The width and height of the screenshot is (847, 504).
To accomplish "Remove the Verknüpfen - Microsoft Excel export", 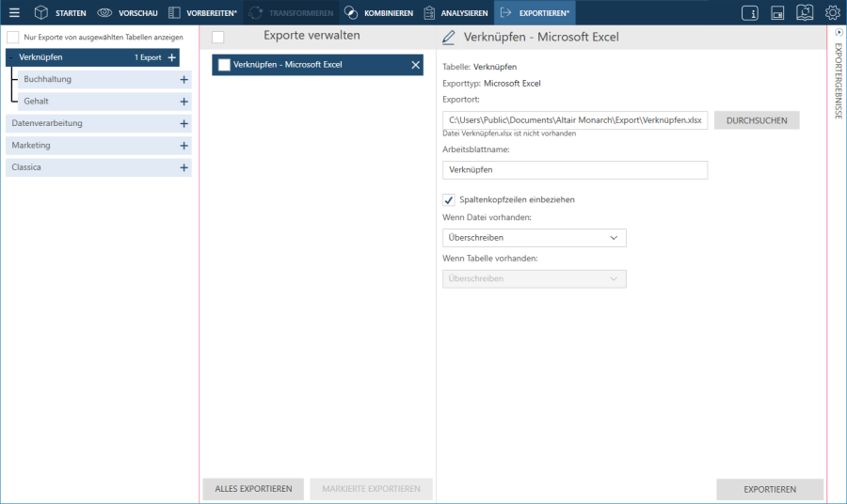I will pyautogui.click(x=415, y=65).
